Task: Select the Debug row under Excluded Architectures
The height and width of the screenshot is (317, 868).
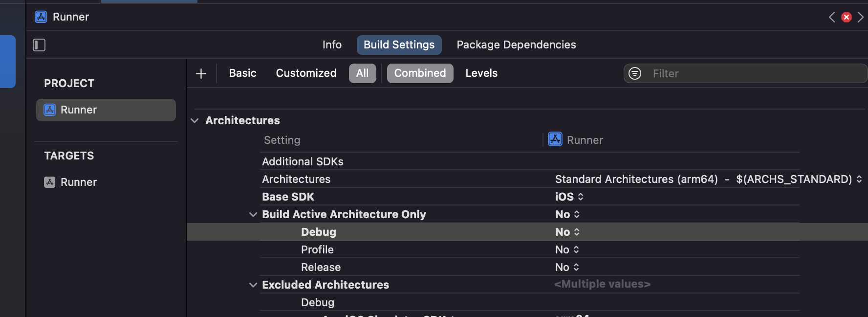Action: coord(530,302)
